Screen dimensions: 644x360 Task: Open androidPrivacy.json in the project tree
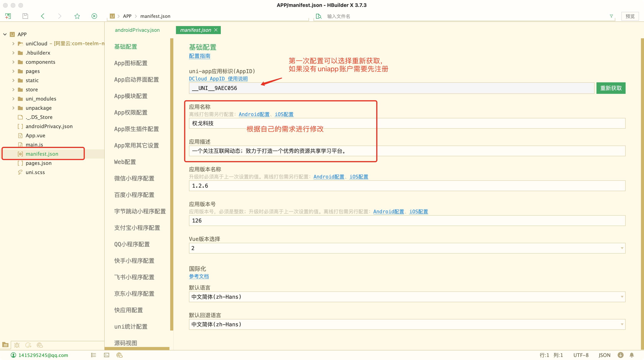pyautogui.click(x=49, y=126)
